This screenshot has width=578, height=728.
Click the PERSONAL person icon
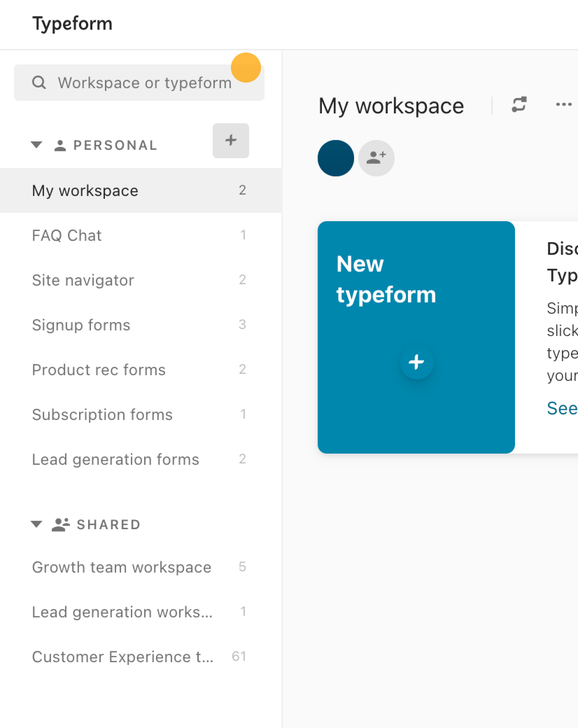tap(60, 145)
